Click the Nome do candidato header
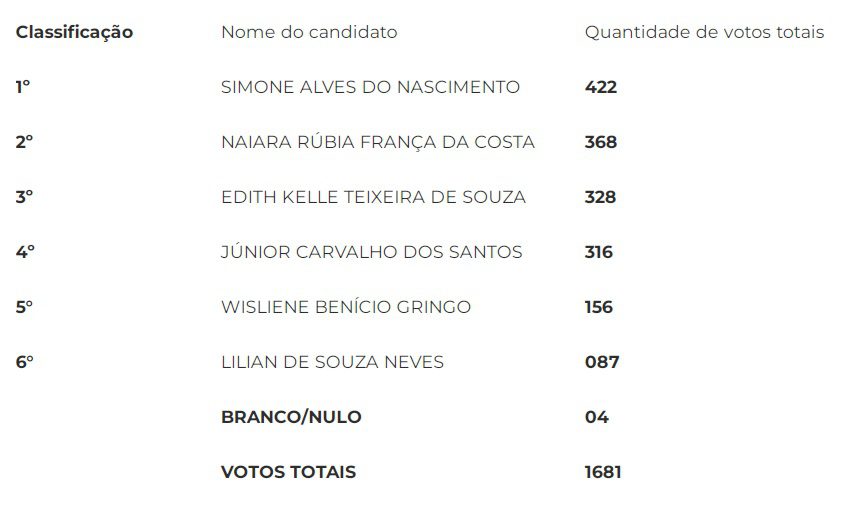Viewport: 853px width, 509px height. (x=309, y=32)
